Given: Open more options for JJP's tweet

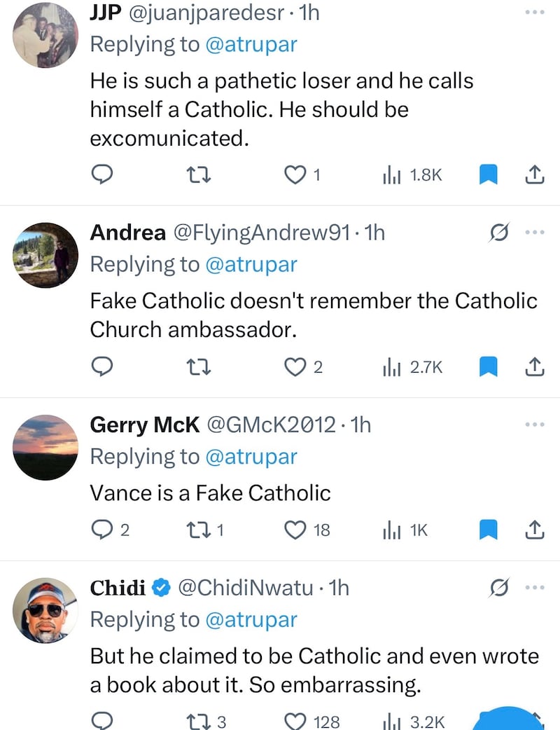Looking at the screenshot, I should point(534,13).
